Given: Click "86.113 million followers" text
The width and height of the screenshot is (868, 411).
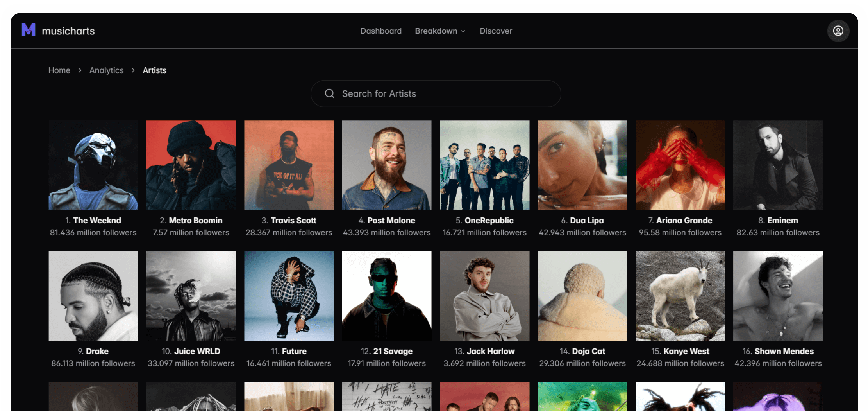Looking at the screenshot, I should 93,363.
